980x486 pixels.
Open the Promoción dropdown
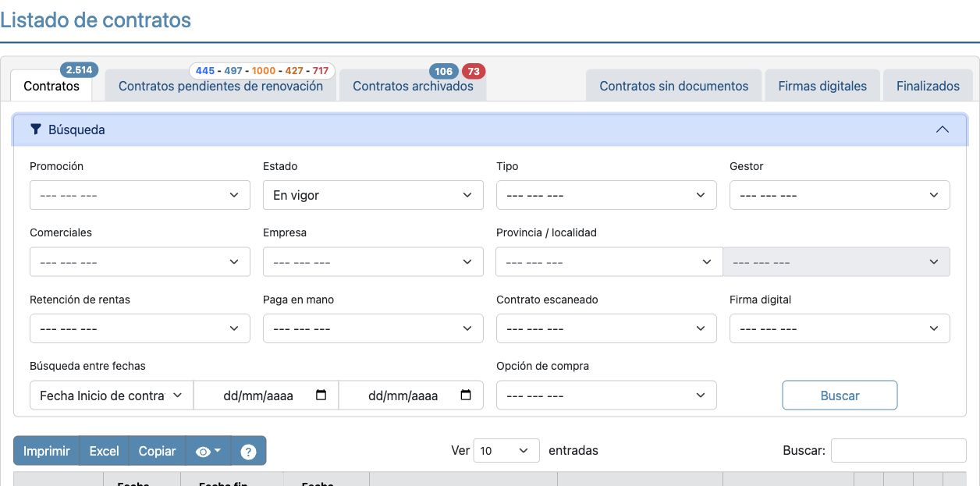point(140,195)
